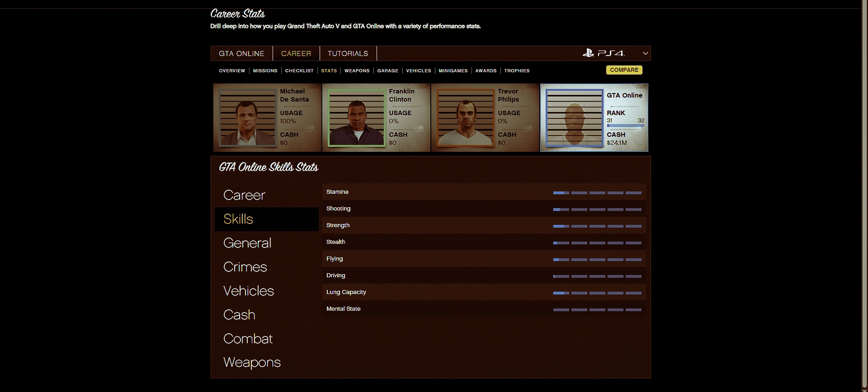Click the Stealth label
This screenshot has width=868, height=392.
coord(336,242)
